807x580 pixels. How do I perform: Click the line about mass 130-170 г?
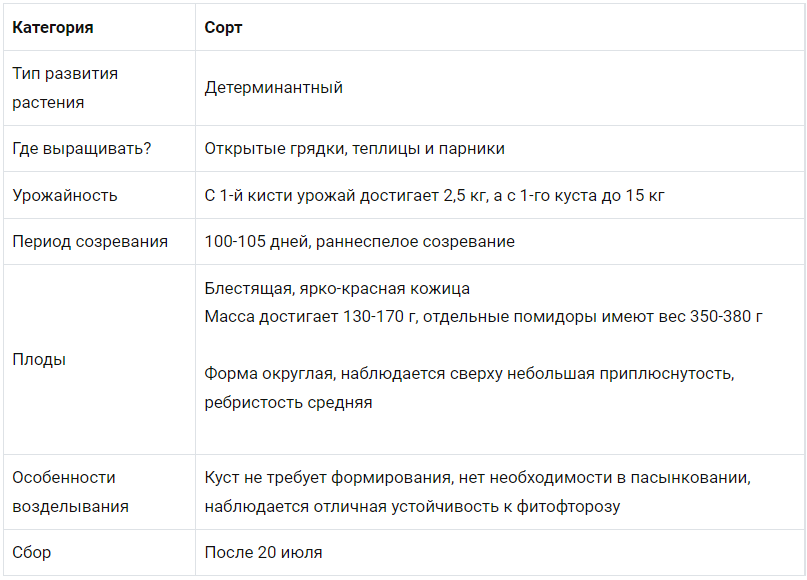click(x=483, y=317)
